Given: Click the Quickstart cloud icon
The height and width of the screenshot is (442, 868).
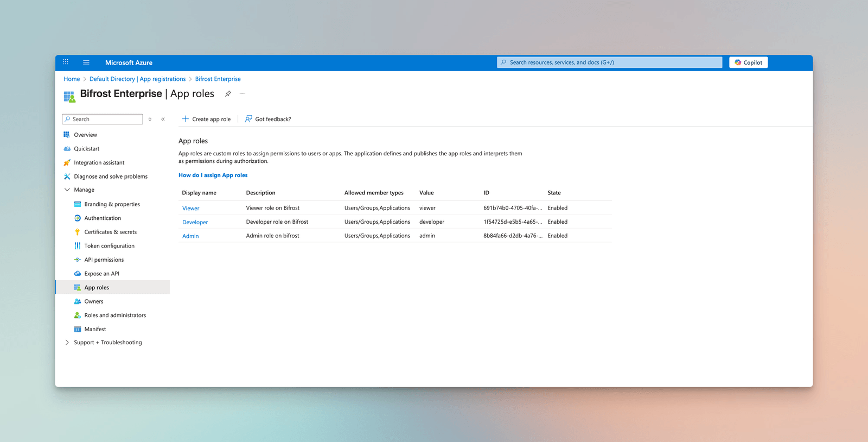Looking at the screenshot, I should [67, 149].
